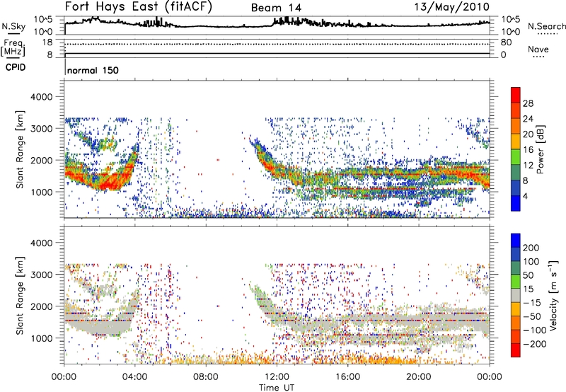Click the "18" frequency axis tick label
The width and height of the screenshot is (566, 392).
pos(47,42)
